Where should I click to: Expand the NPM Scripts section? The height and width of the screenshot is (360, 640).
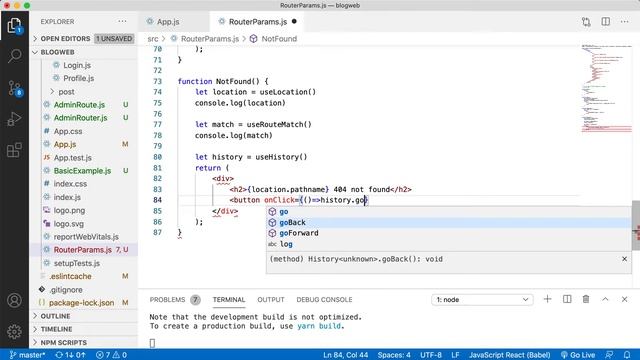(83, 342)
